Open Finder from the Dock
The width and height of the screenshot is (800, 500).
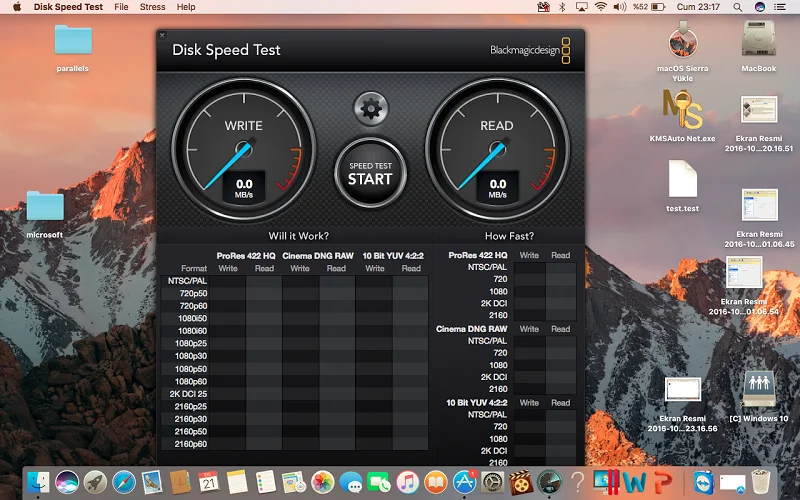click(x=38, y=482)
